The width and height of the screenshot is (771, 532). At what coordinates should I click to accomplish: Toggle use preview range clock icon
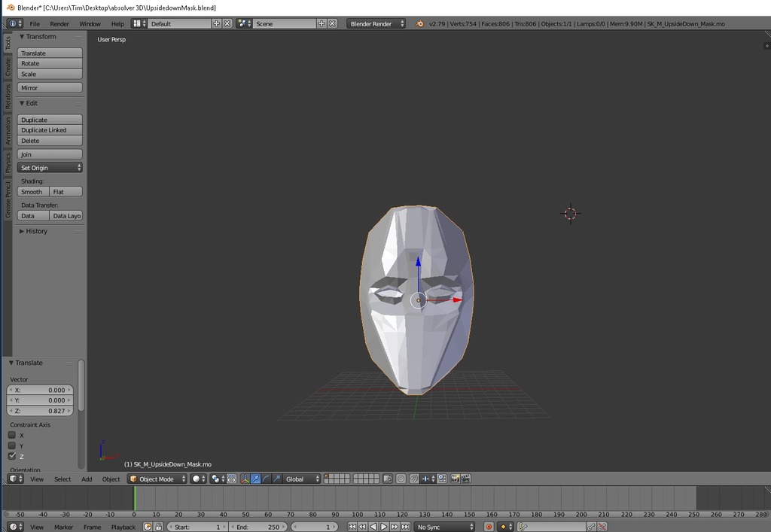pyautogui.click(x=148, y=527)
